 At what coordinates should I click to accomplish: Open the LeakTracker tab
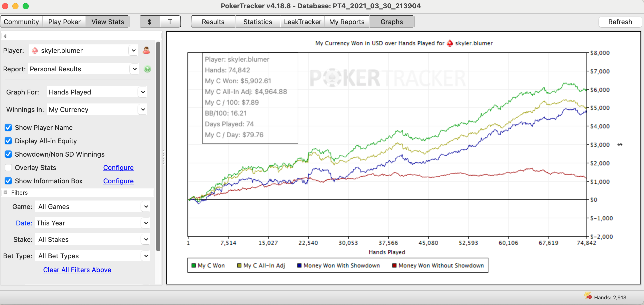302,22
